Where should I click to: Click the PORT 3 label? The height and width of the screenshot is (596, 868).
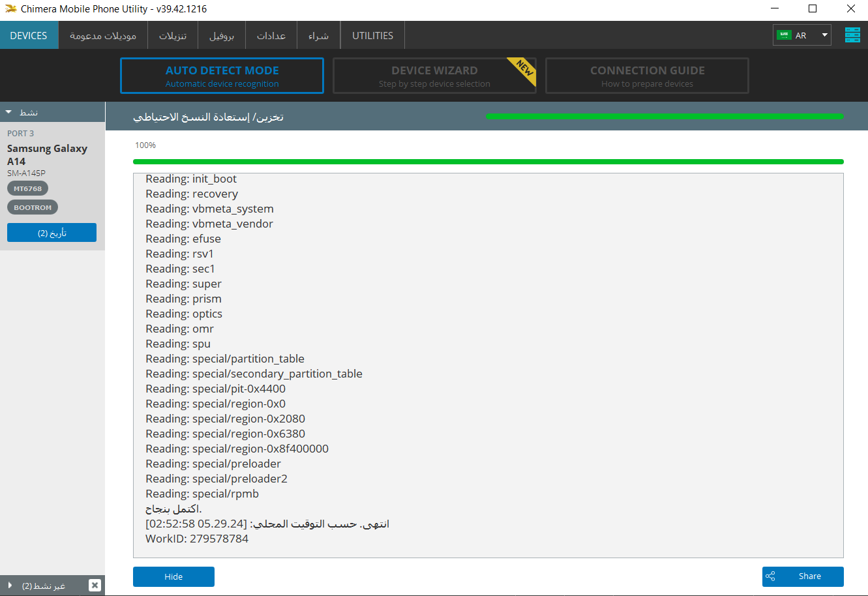pos(21,133)
